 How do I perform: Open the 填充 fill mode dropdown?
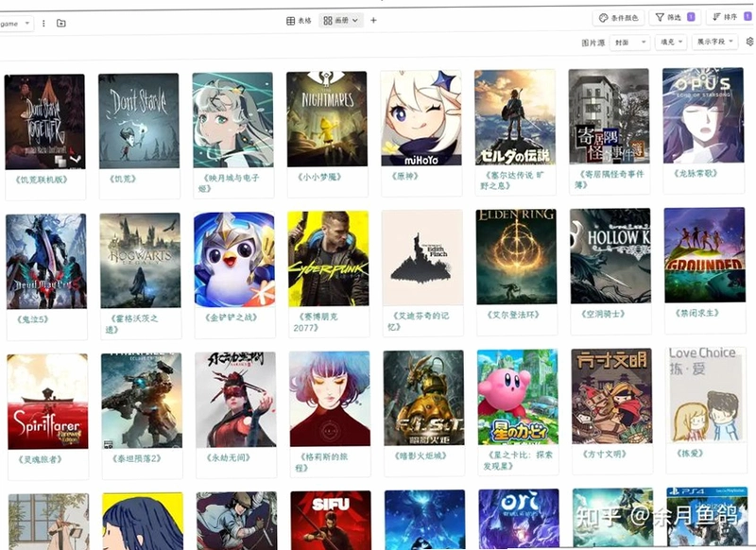(671, 42)
